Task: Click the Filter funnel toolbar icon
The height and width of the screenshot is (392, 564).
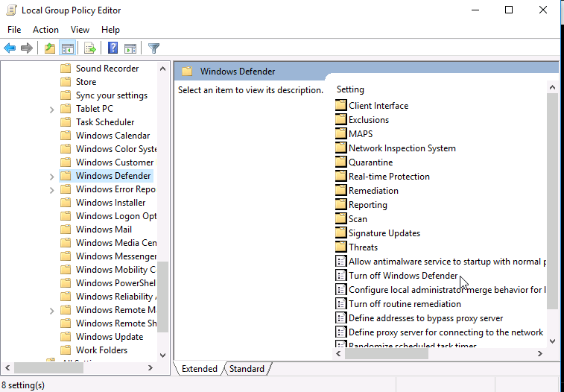Action: coord(153,48)
